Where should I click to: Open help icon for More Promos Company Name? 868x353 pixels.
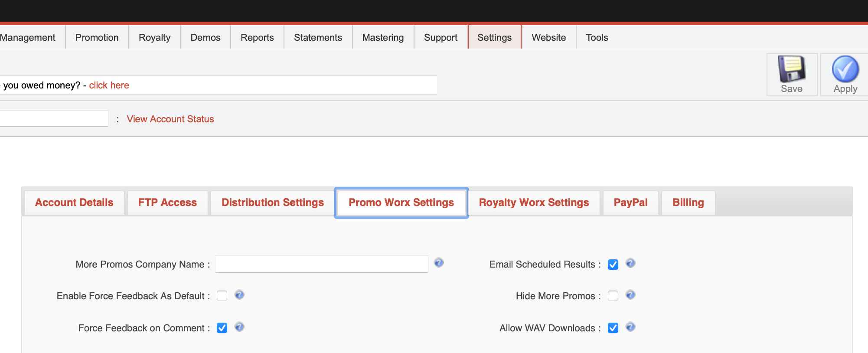[439, 263]
